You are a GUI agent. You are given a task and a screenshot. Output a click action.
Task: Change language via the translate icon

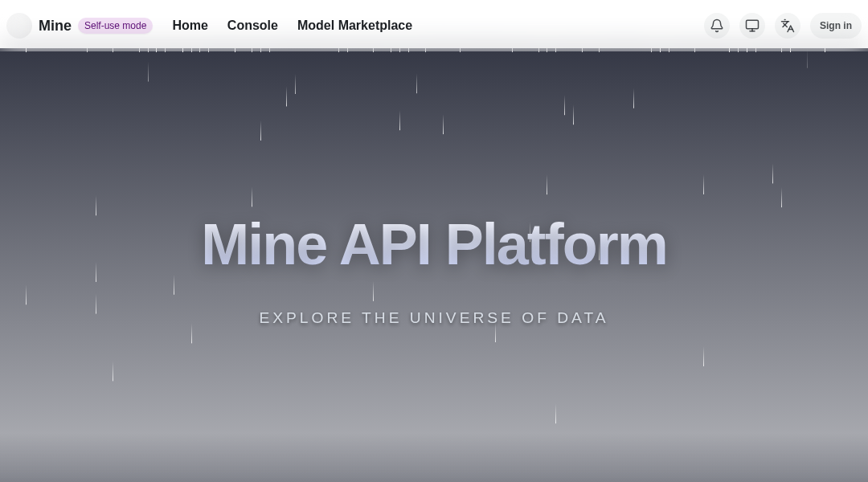[x=787, y=26]
